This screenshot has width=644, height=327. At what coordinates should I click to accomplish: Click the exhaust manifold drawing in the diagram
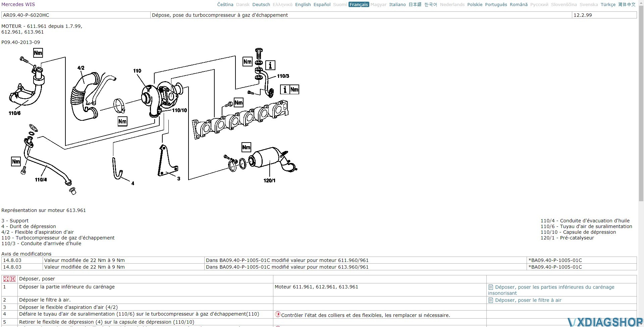point(240,120)
